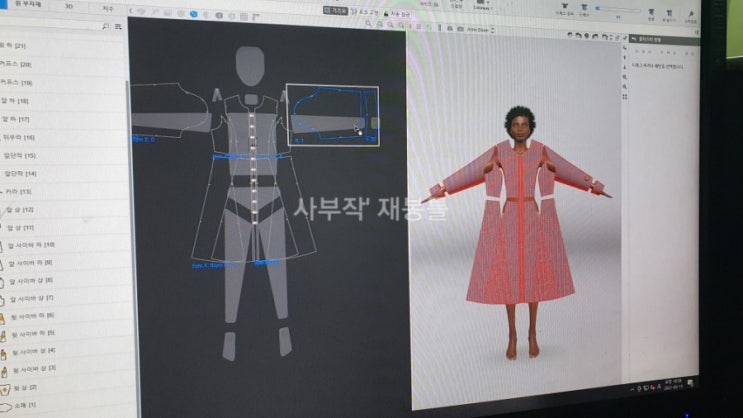Select the boxed sleeve pattern in 2D window
Image resolution: width=743 pixels, height=418 pixels.
[332, 115]
